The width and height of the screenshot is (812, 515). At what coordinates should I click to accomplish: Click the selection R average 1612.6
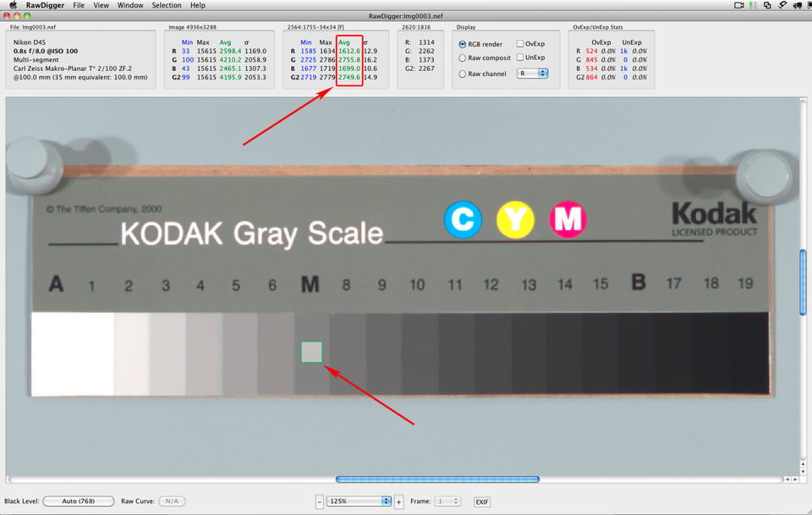click(349, 52)
